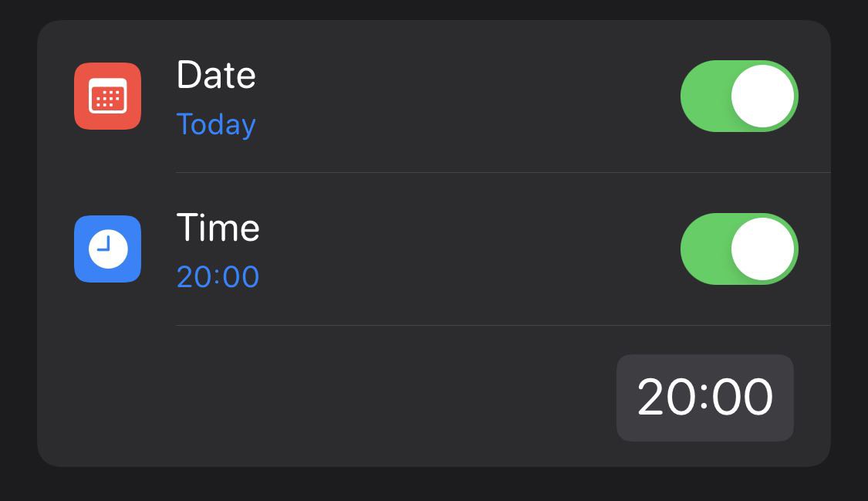Tap the white clock face glyph
868x501 pixels.
click(x=108, y=249)
